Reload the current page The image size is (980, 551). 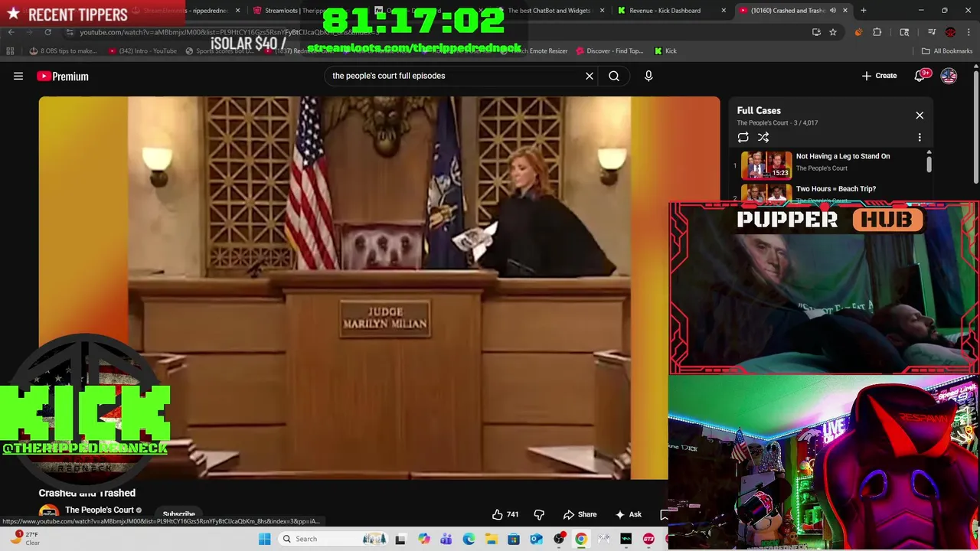pyautogui.click(x=47, y=32)
